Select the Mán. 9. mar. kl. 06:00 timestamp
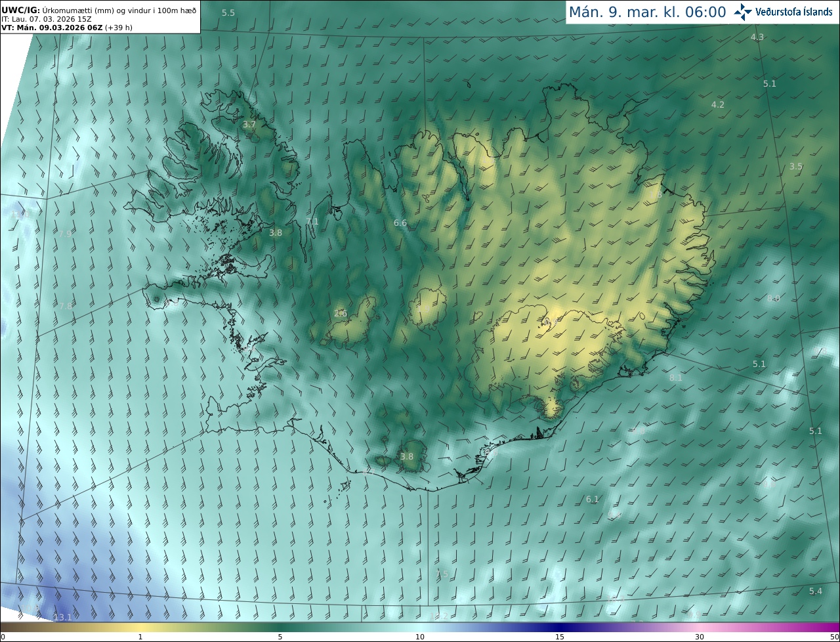 point(647,12)
